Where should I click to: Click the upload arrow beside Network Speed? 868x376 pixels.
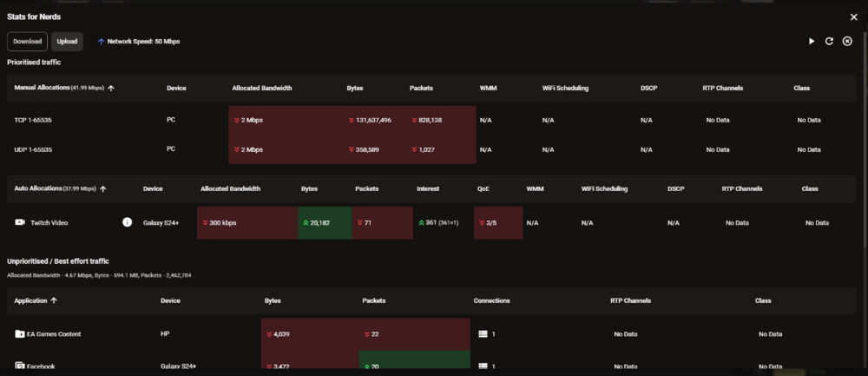(x=101, y=41)
